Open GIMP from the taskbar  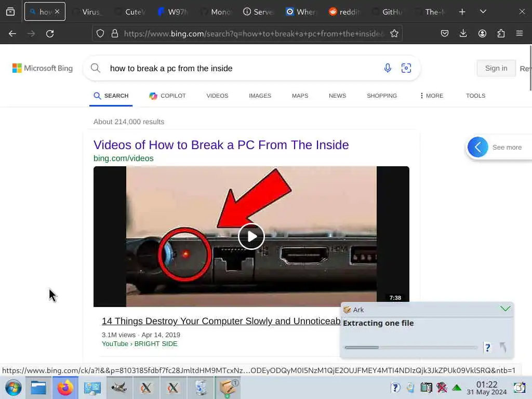[x=119, y=388]
